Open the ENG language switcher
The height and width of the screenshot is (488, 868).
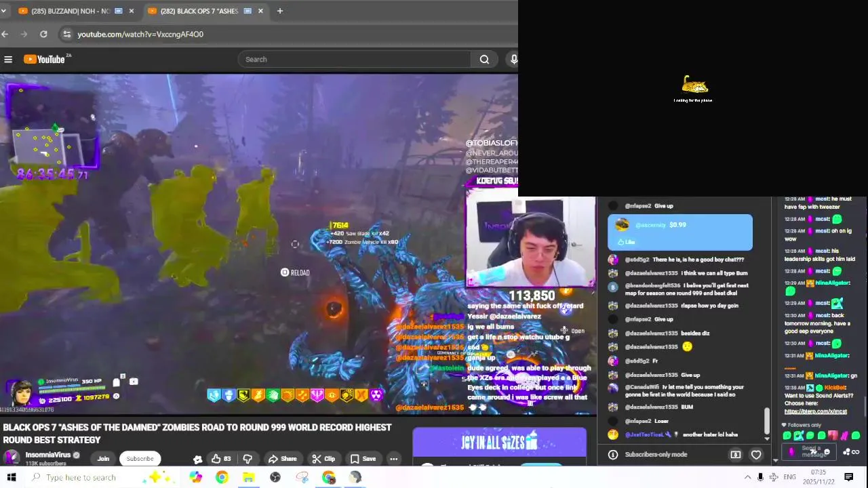789,477
